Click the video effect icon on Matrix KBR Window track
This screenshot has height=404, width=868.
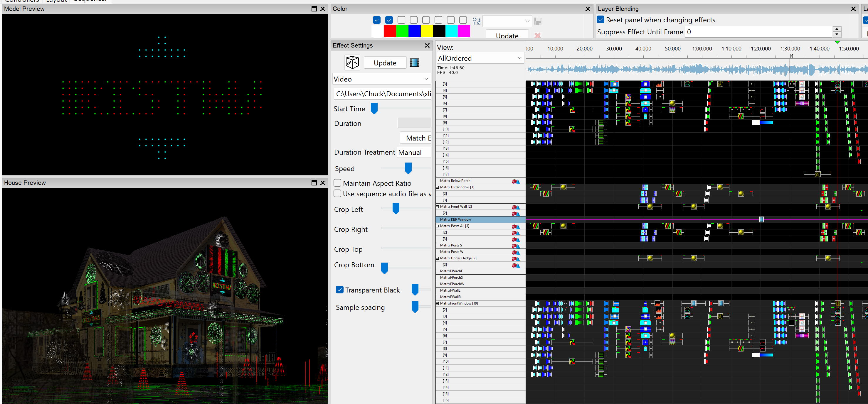(x=761, y=219)
